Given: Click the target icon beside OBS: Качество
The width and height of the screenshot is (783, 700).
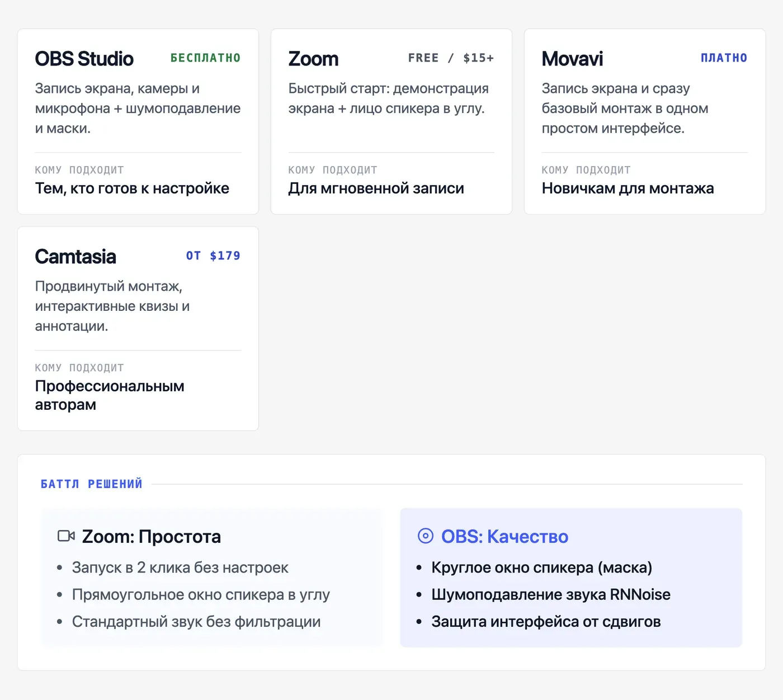Looking at the screenshot, I should click(x=426, y=536).
